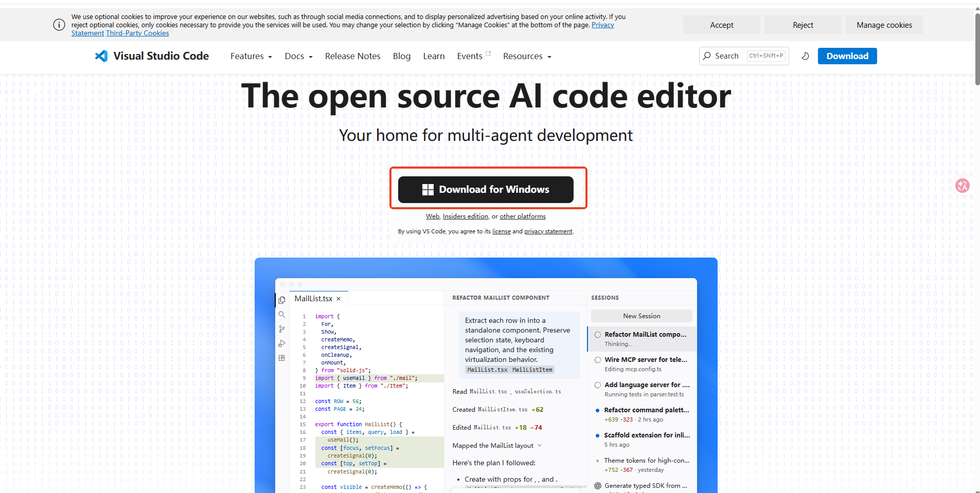980x493 pixels.
Task: Open the other platforms link
Action: [x=523, y=216]
